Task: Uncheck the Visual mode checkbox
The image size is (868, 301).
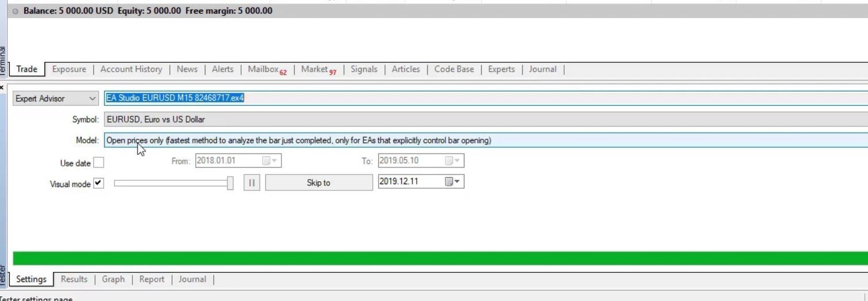Action: (99, 183)
